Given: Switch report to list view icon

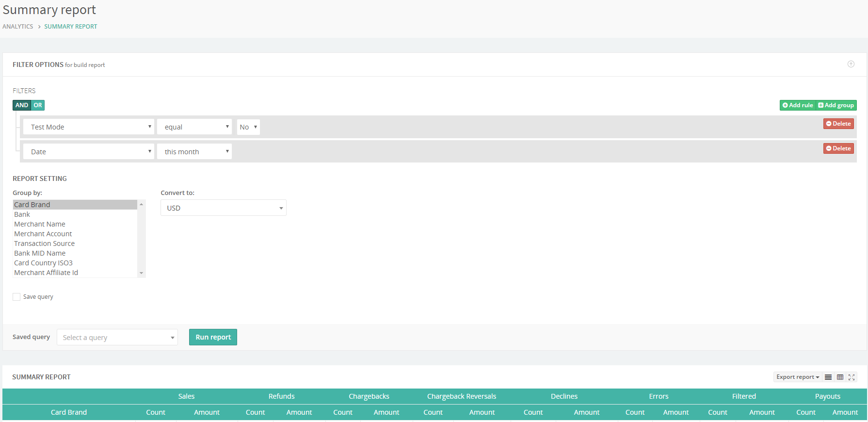Looking at the screenshot, I should pyautogui.click(x=828, y=377).
